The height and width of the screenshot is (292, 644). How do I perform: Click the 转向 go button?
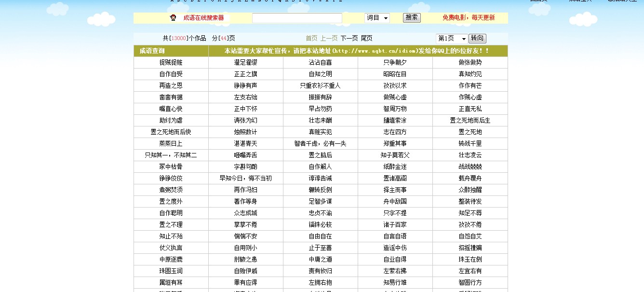pos(478,39)
